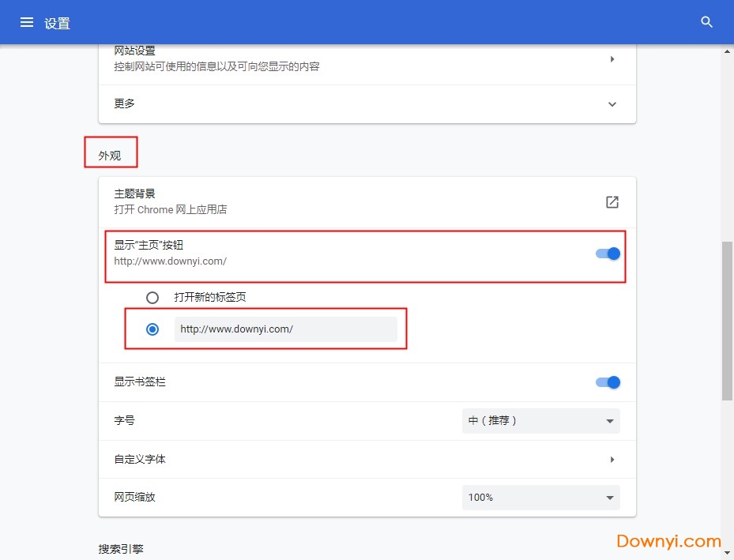Open the 网页缩放 100% dropdown

[540, 498]
